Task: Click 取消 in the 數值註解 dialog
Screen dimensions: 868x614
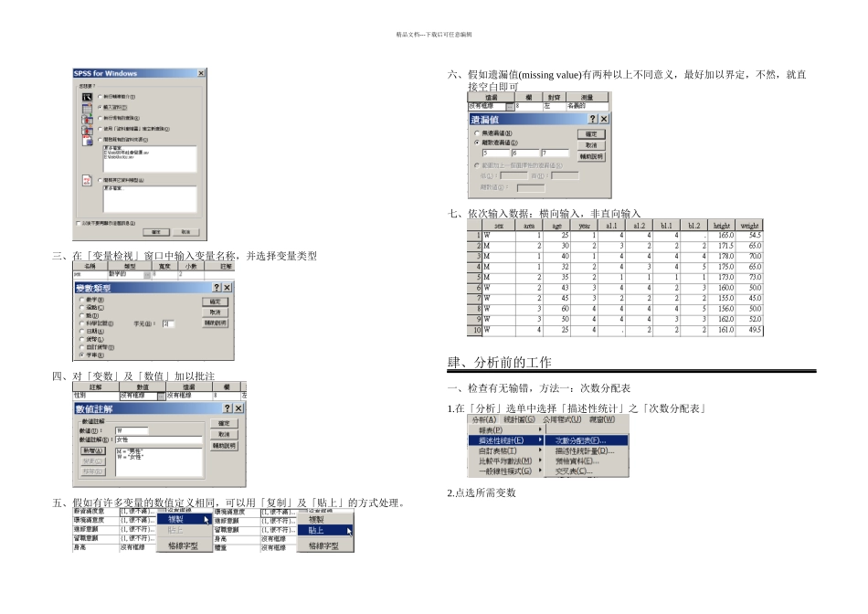Action: pos(224,435)
